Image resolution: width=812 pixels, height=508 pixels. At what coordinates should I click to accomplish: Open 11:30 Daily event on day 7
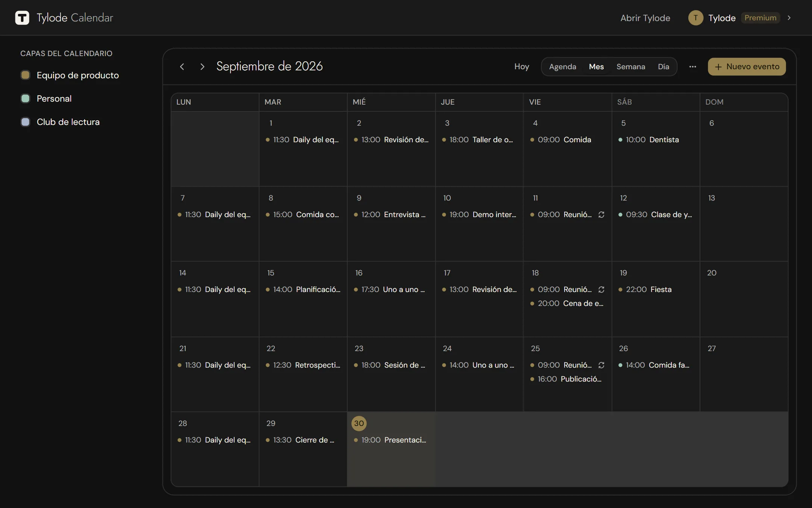tap(215, 214)
